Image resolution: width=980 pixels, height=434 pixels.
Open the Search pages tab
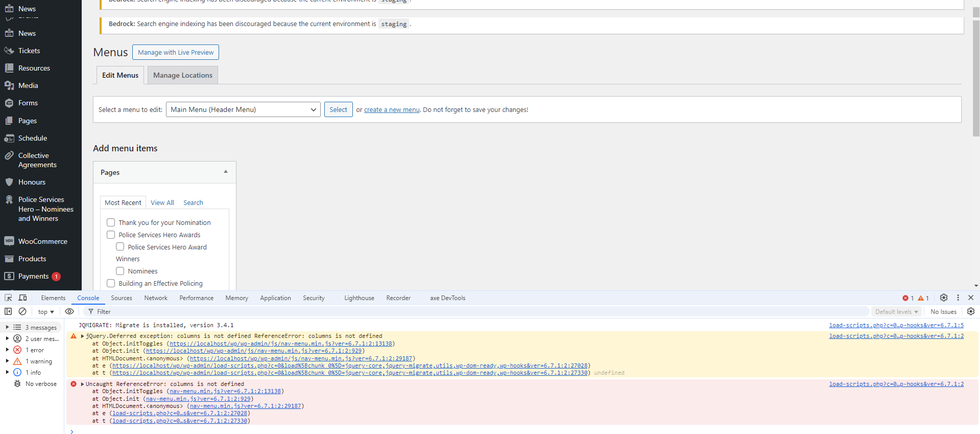[x=193, y=202]
